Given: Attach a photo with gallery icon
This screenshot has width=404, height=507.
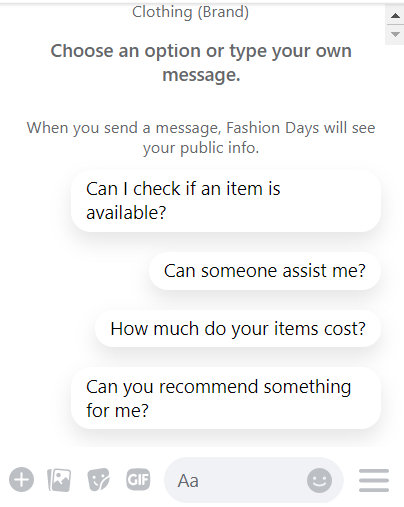Looking at the screenshot, I should click(x=59, y=480).
